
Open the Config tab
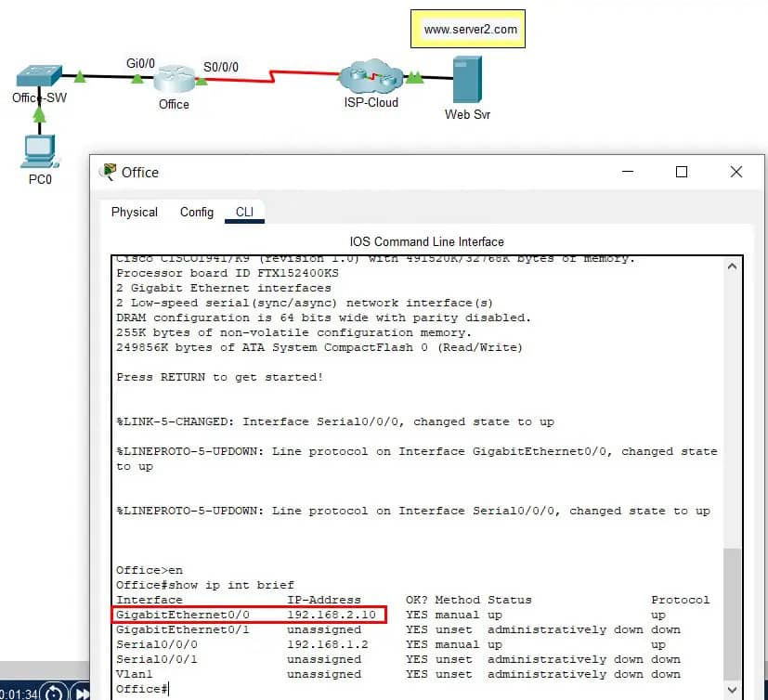pos(196,212)
